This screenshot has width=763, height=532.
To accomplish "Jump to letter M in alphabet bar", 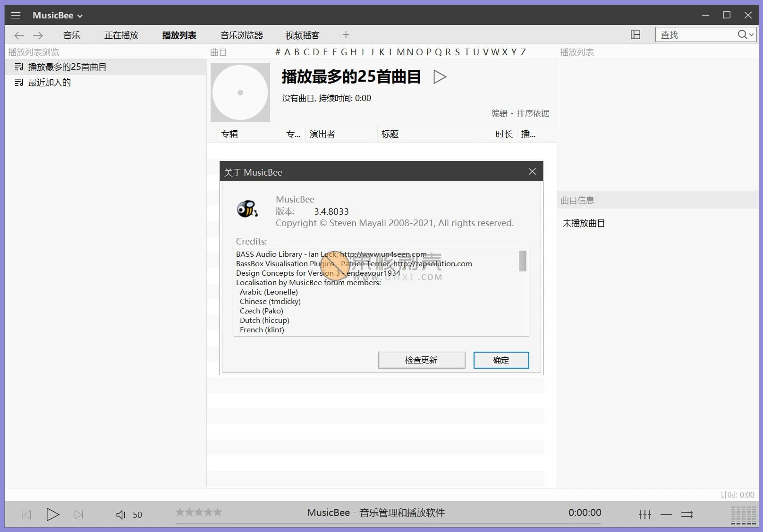I will [x=401, y=52].
